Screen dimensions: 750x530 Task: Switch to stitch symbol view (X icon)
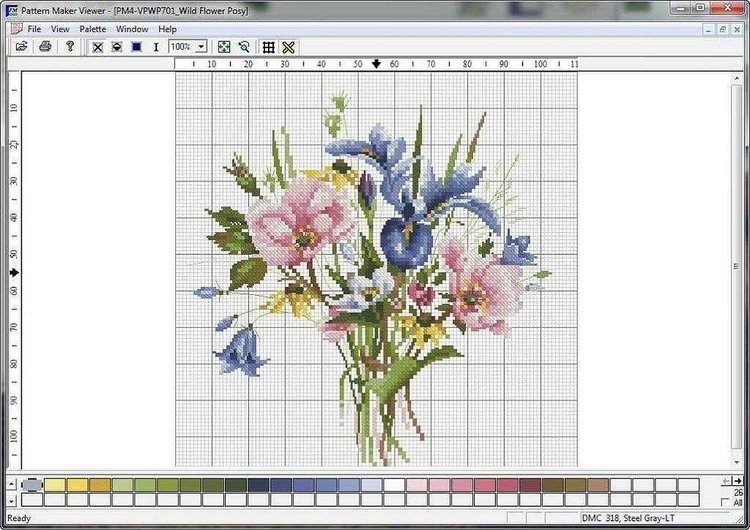(x=98, y=47)
